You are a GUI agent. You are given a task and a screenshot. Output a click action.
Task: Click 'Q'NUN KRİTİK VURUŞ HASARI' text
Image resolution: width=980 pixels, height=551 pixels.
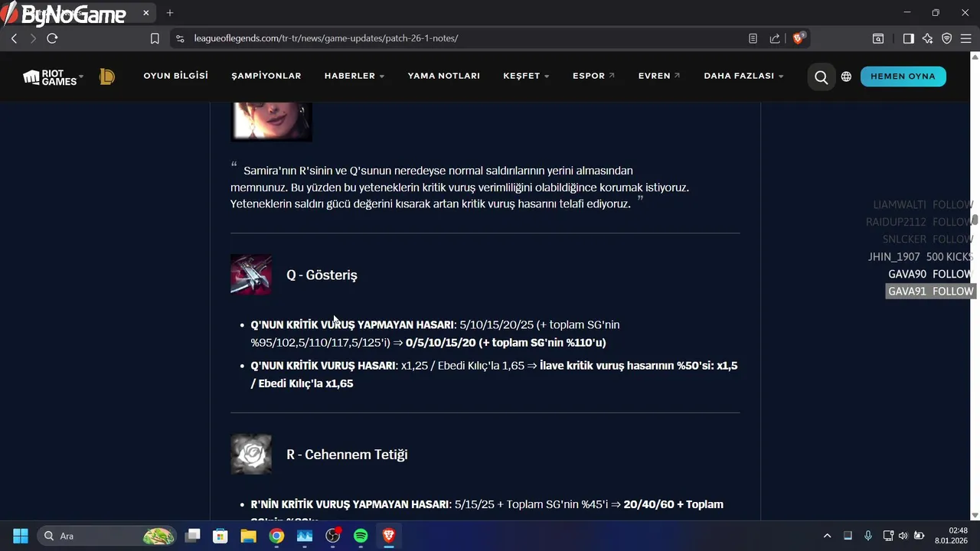pos(322,366)
